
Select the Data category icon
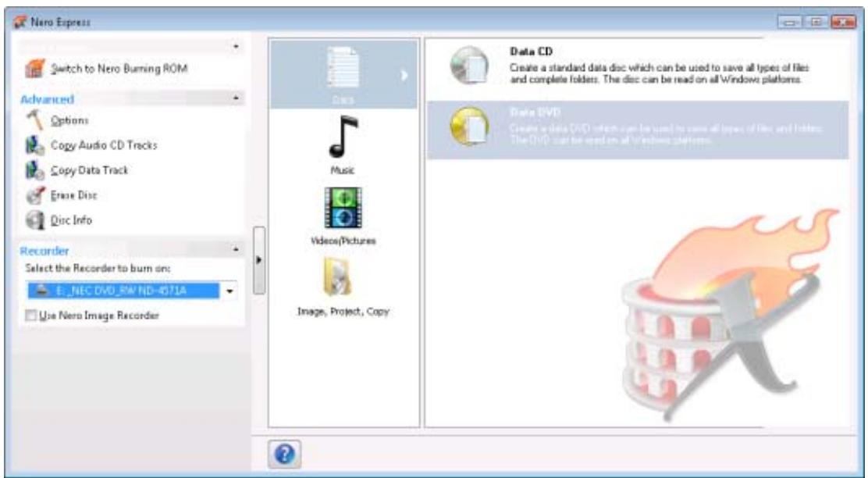tap(342, 66)
